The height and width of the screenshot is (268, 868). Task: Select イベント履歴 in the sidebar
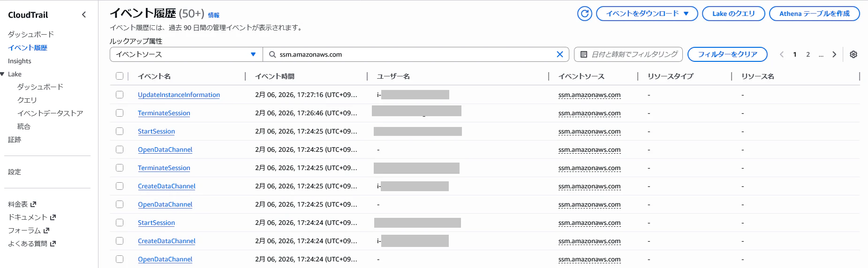pos(28,48)
